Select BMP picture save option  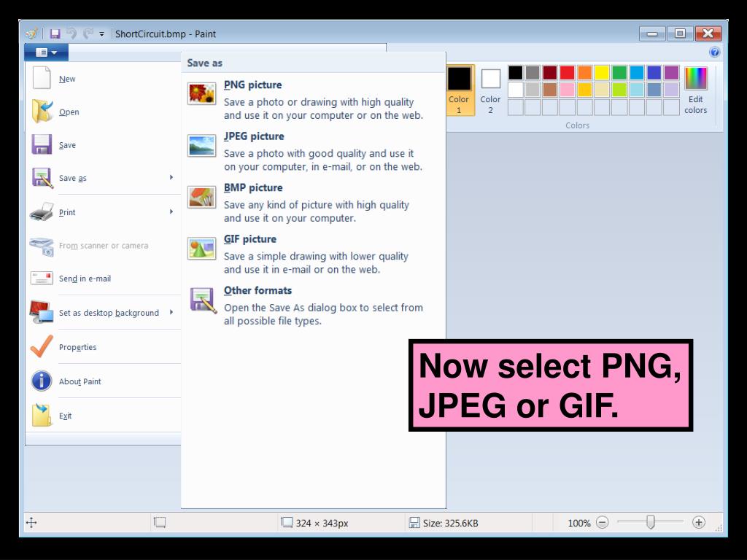[314, 203]
